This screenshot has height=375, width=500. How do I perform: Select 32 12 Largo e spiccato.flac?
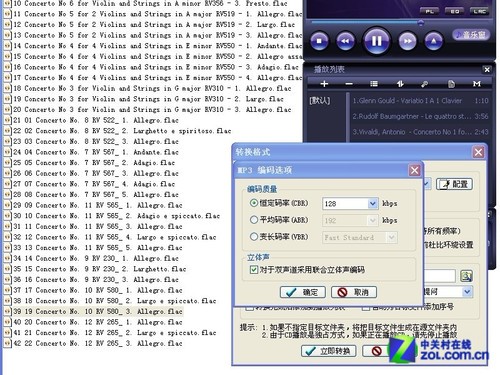[x=115, y=237]
